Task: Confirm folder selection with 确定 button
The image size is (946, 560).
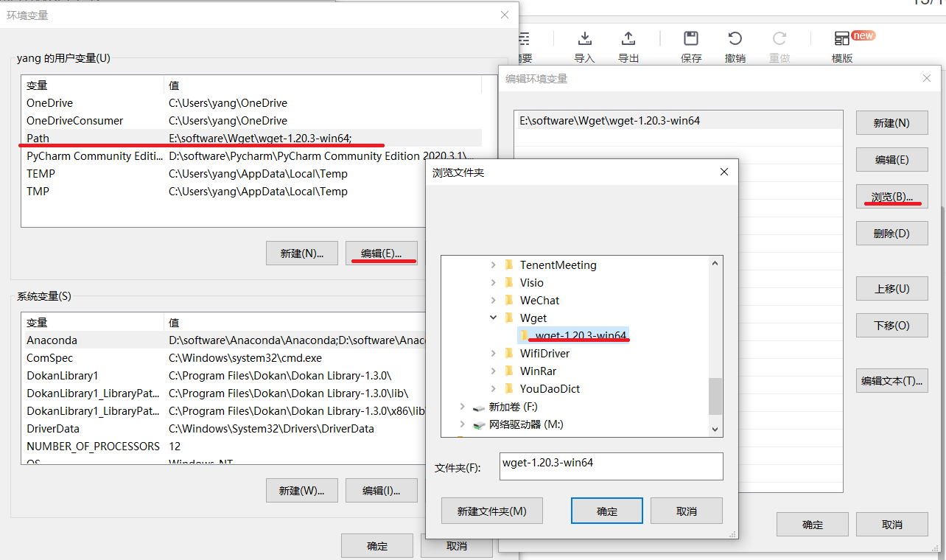Action: coord(607,511)
